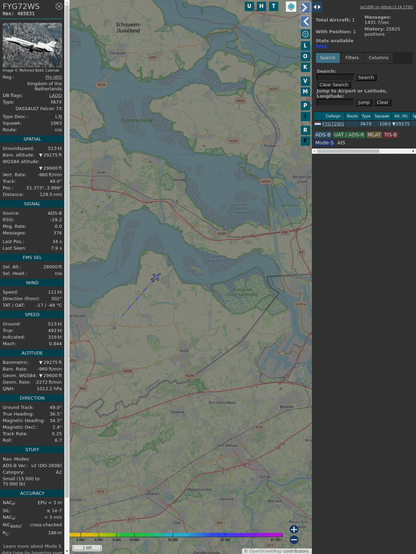Click the U button on the map toolbar
Image resolution: width=416 pixels, height=554 pixels.
(249, 6)
